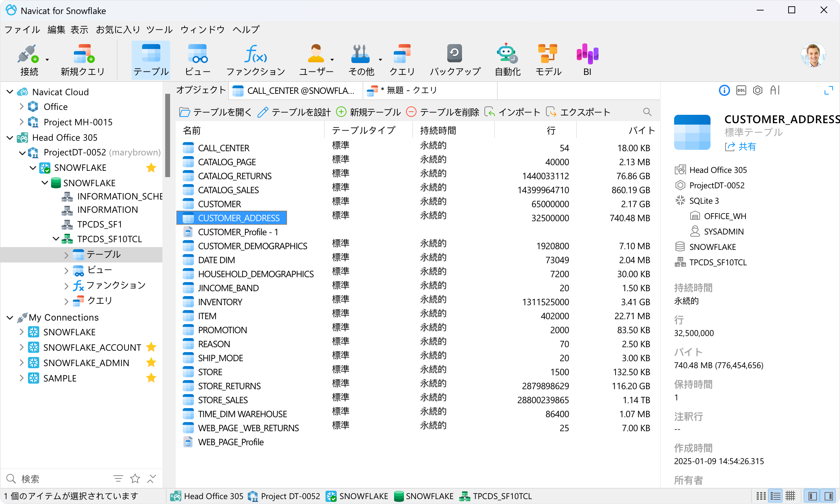Open the Backup (バックアップ) tool
The image size is (840, 504).
pyautogui.click(x=455, y=60)
